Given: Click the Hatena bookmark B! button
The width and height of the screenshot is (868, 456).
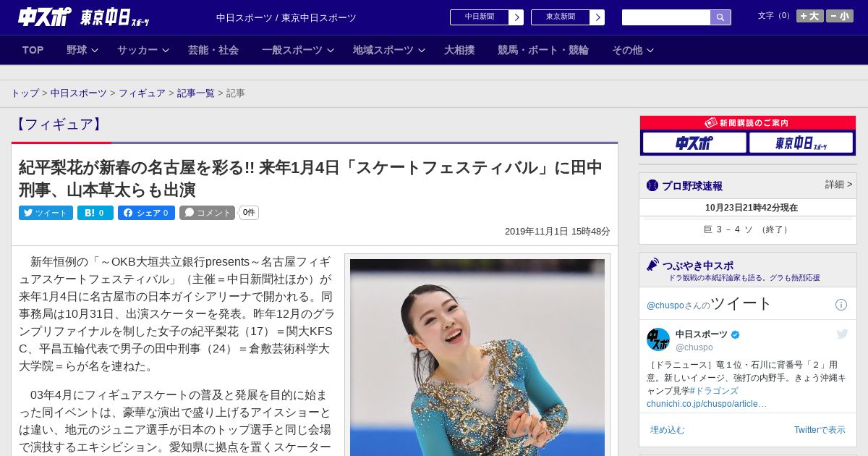Looking at the screenshot, I should pos(95,213).
